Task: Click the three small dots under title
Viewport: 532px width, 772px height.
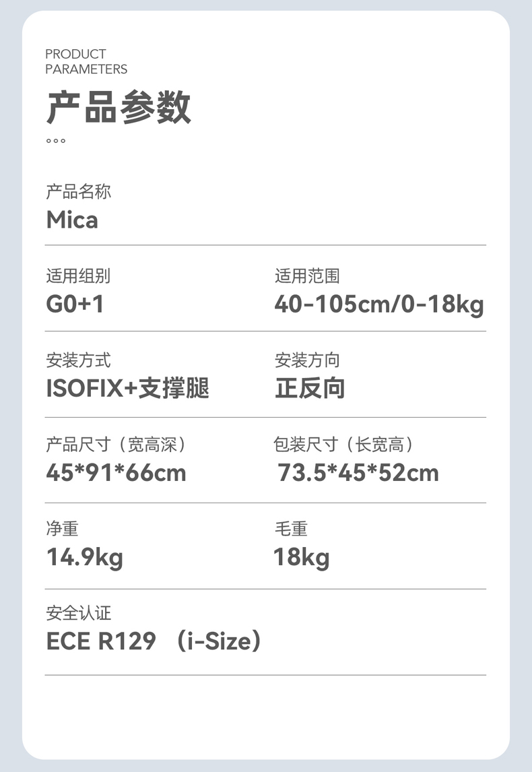Action: (x=56, y=141)
